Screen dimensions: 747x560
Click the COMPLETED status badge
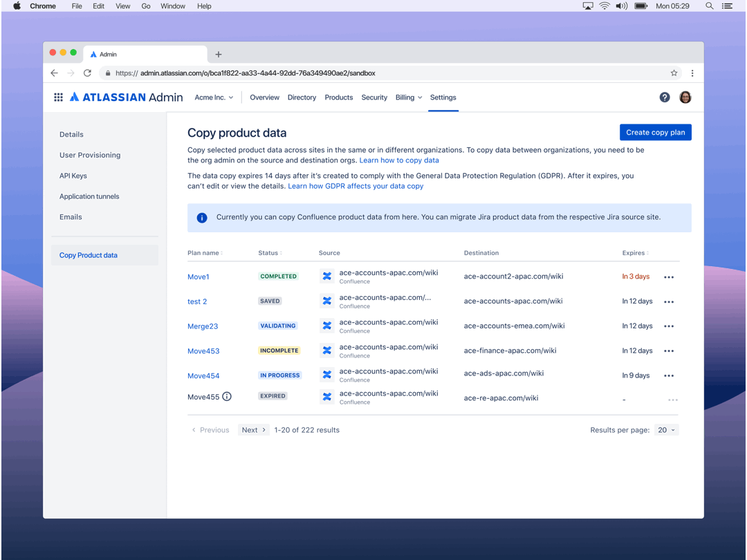tap(278, 276)
